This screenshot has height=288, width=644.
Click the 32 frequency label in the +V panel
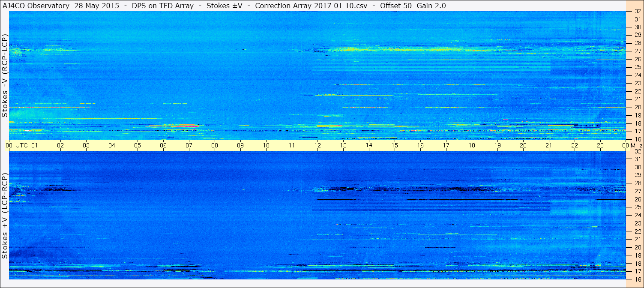click(x=638, y=151)
